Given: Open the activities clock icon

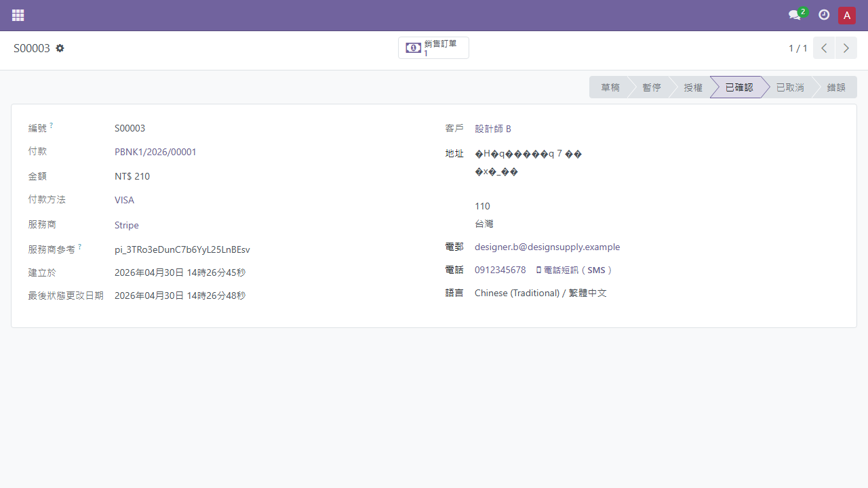Looking at the screenshot, I should click(x=824, y=15).
